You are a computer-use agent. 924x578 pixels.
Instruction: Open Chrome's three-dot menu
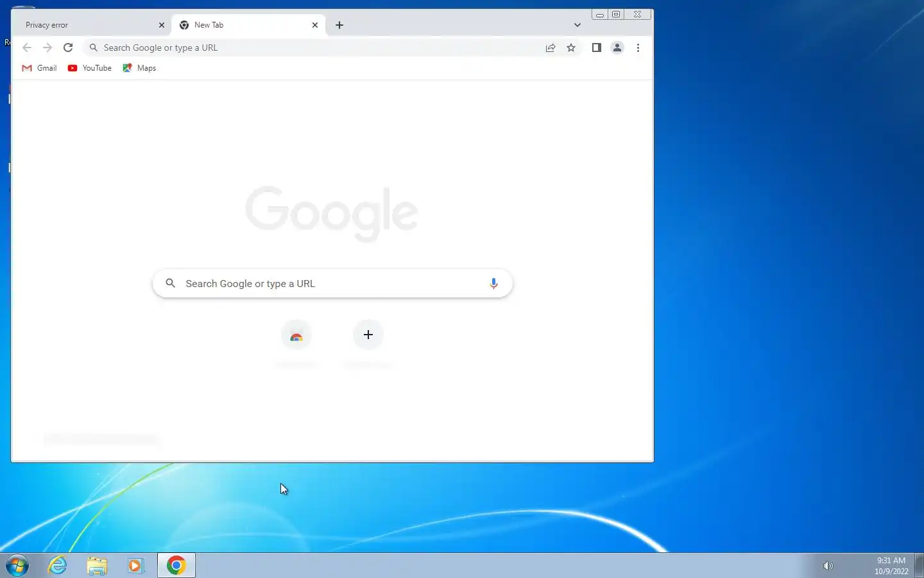(x=638, y=48)
